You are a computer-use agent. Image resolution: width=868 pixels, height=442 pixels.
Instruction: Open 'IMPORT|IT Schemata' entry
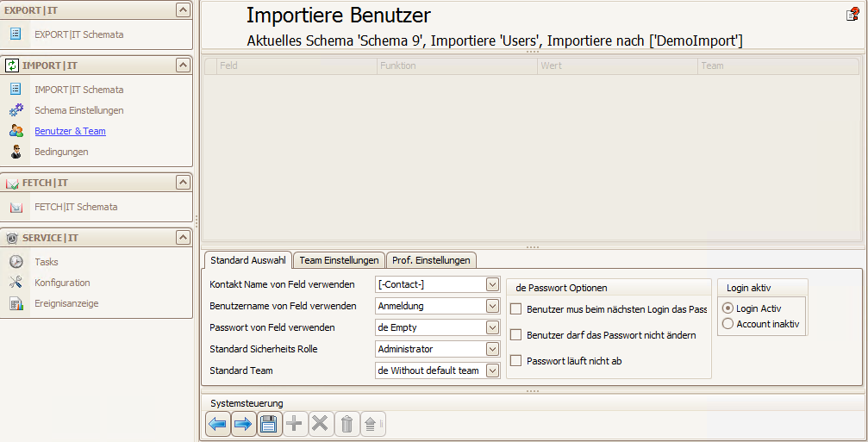79,90
